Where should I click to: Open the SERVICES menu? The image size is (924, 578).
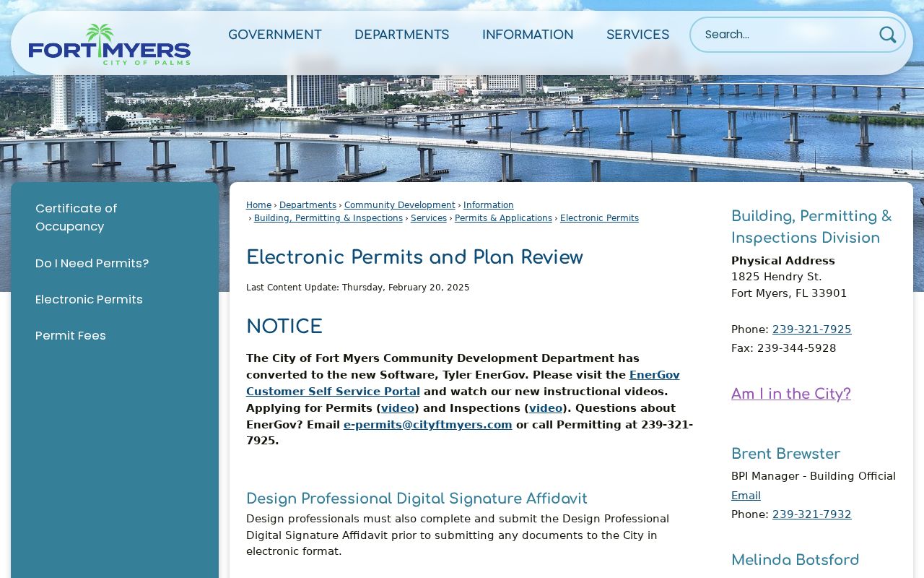[x=637, y=35]
